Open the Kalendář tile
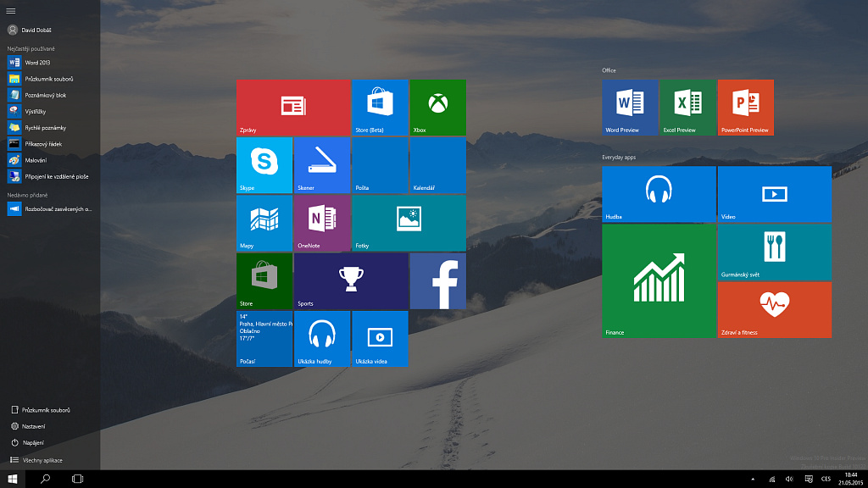868x488 pixels. pos(438,165)
